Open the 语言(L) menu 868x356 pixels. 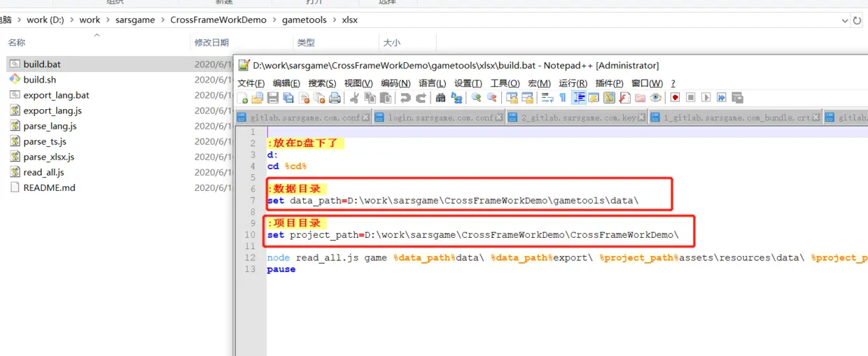pyautogui.click(x=432, y=83)
